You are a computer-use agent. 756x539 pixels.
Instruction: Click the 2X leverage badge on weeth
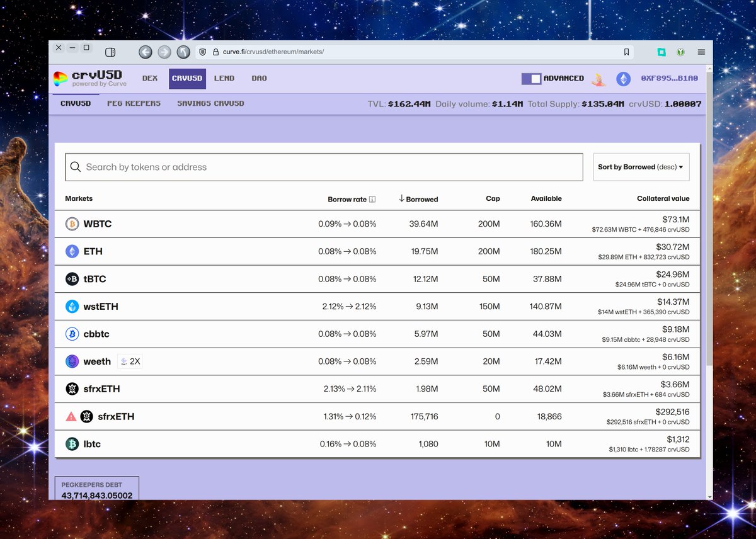point(130,361)
